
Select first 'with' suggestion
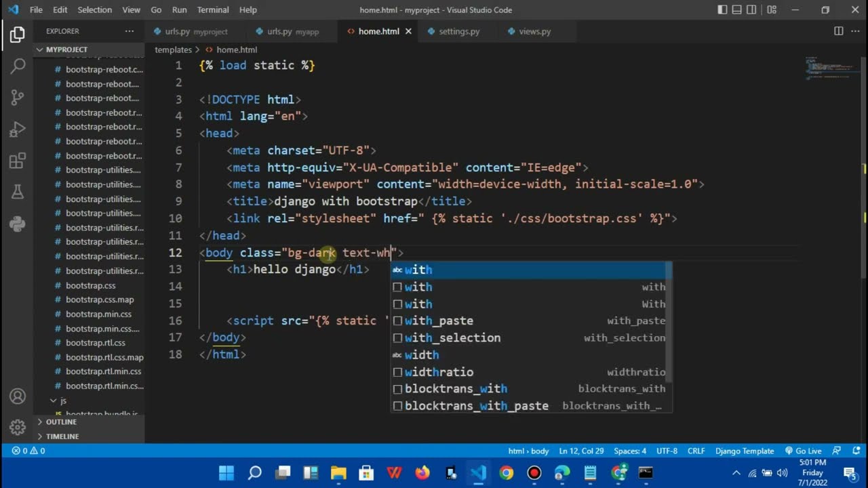531,270
